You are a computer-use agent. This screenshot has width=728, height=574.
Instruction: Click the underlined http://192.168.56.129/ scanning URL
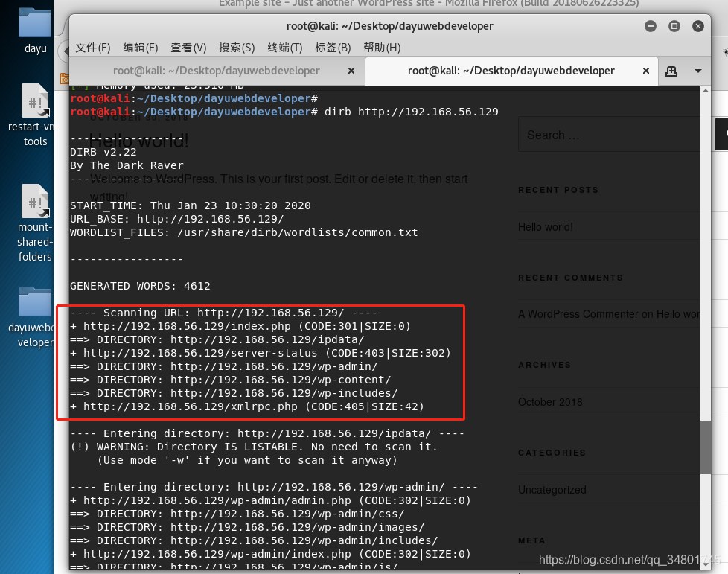pyautogui.click(x=271, y=313)
